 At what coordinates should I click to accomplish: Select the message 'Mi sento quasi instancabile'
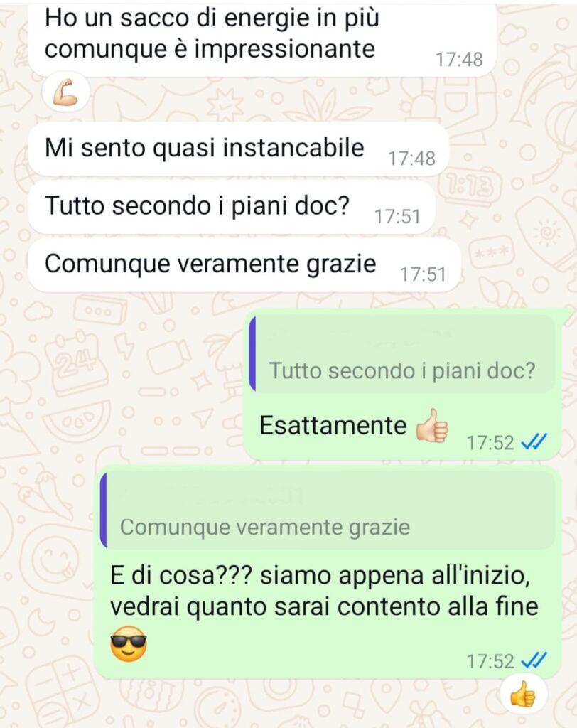tap(238, 149)
